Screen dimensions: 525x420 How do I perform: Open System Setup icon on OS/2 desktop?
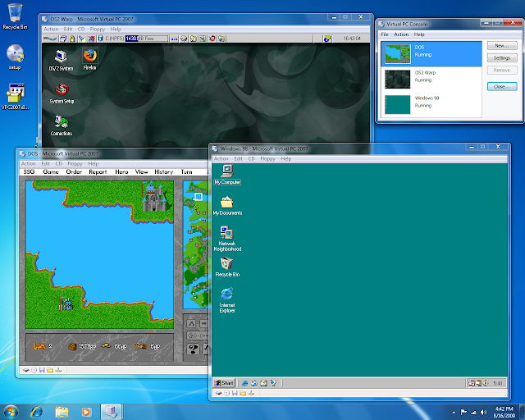click(62, 94)
